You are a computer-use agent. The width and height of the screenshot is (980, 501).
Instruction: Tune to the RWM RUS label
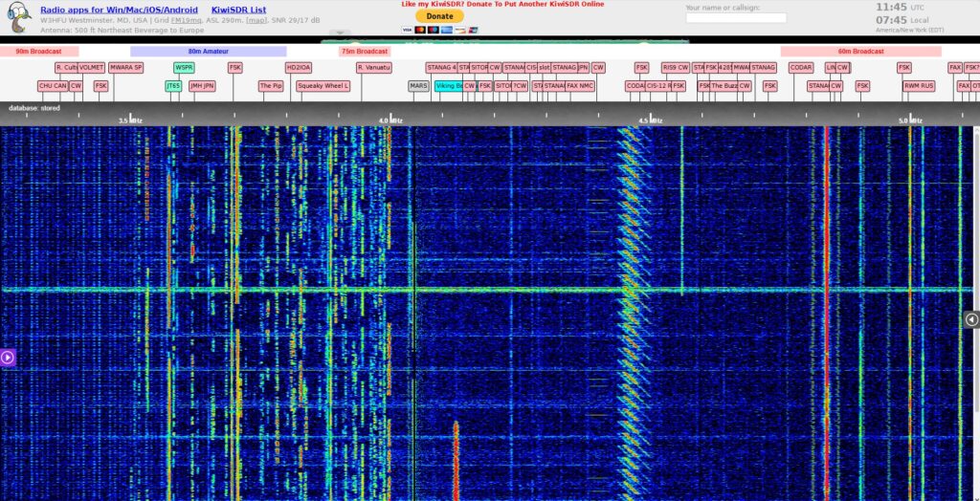pyautogui.click(x=919, y=86)
